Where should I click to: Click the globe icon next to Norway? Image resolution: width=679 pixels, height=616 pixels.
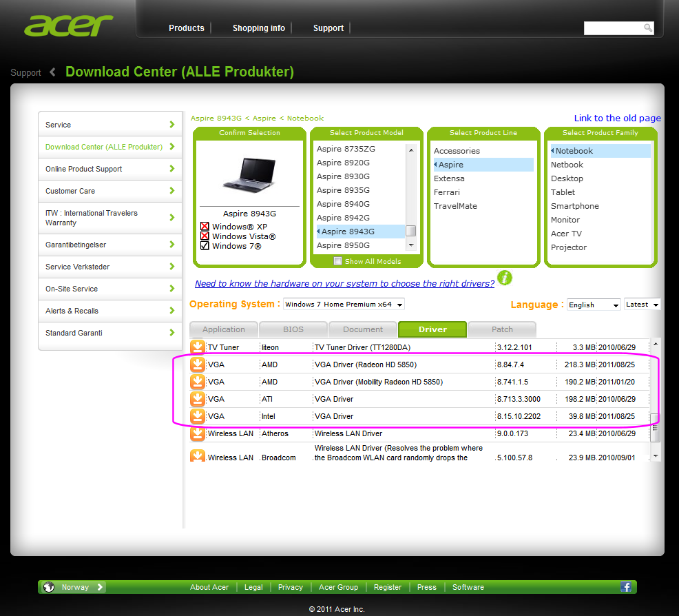pyautogui.click(x=49, y=587)
